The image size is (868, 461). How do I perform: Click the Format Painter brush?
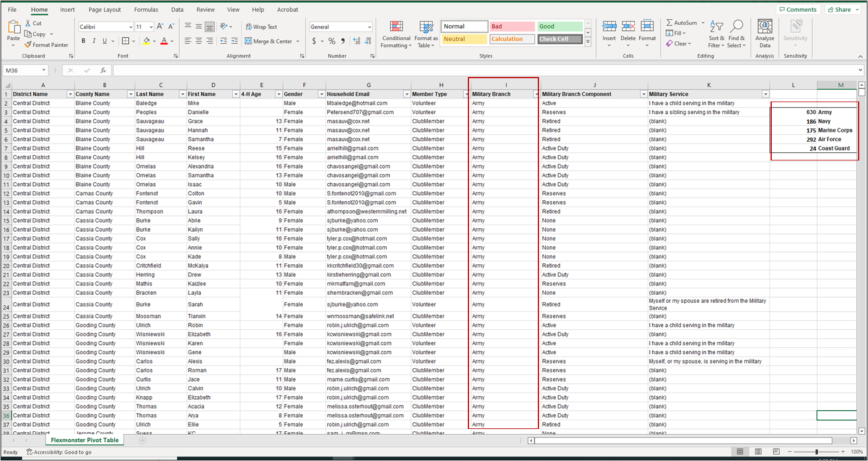[x=28, y=45]
